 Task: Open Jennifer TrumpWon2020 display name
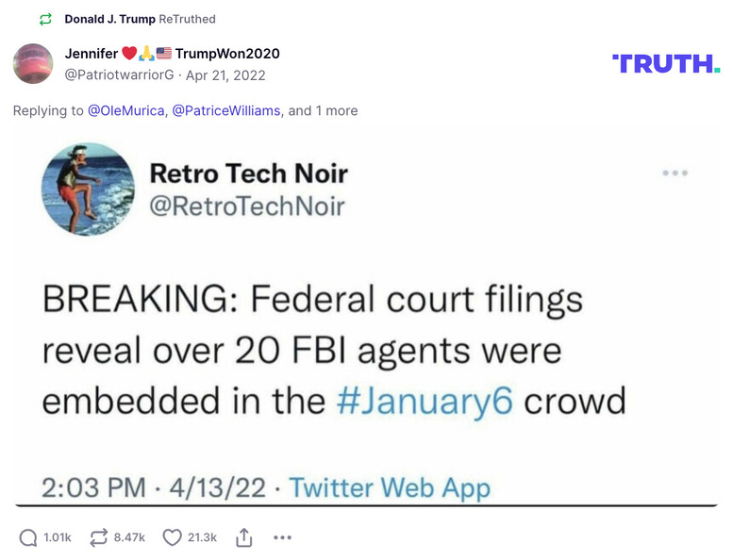(x=173, y=54)
